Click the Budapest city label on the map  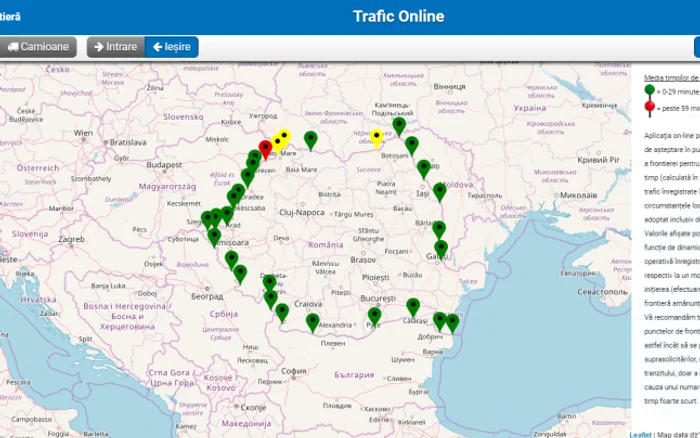164,165
